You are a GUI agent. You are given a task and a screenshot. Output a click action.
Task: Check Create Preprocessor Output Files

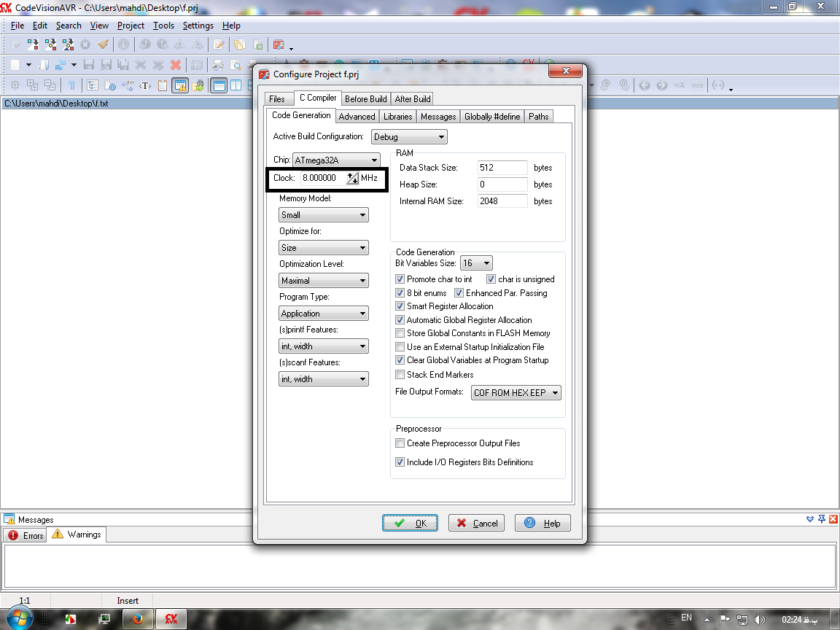(400, 443)
